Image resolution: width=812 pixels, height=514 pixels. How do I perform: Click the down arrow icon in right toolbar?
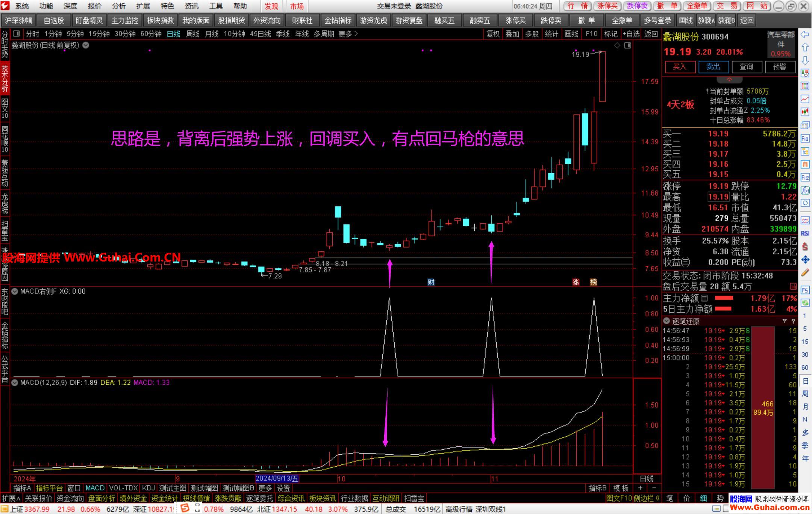[805, 60]
